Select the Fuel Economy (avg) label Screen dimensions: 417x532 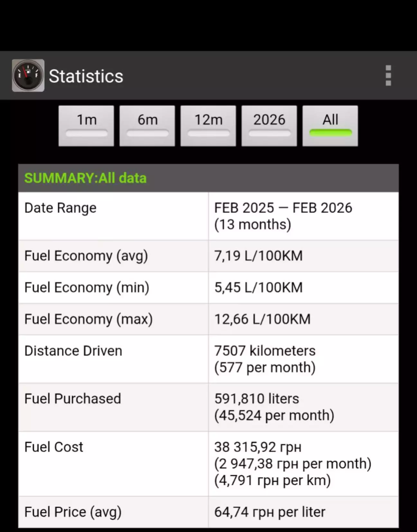click(x=86, y=256)
